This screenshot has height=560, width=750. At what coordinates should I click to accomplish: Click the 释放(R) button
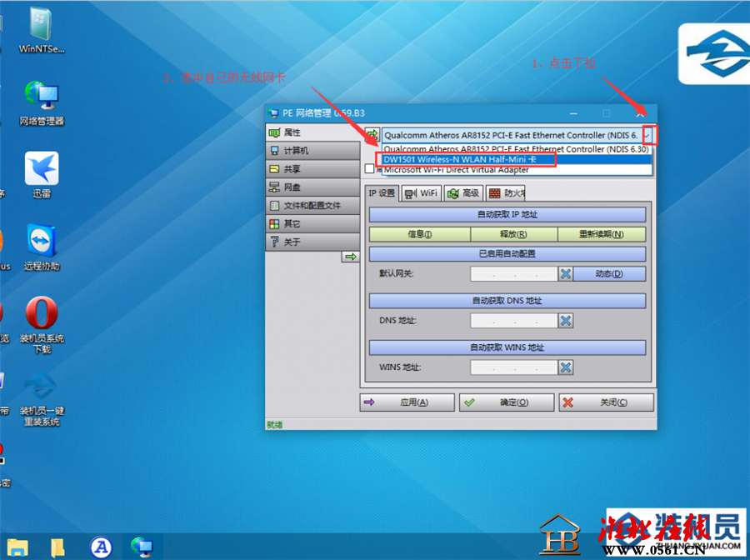click(x=513, y=234)
